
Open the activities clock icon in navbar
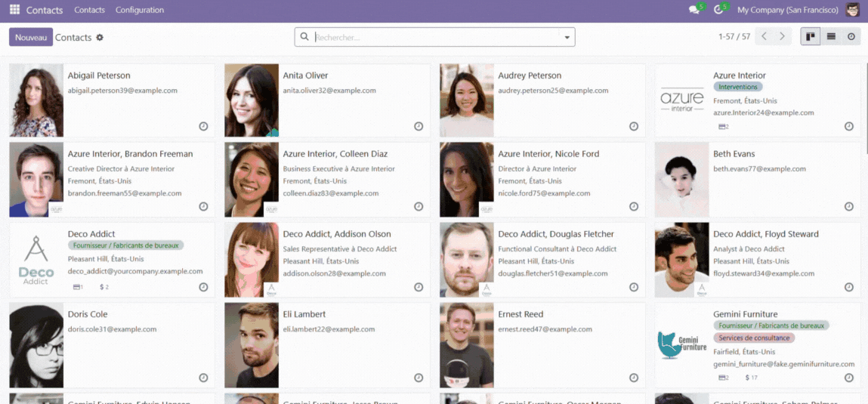pos(718,10)
